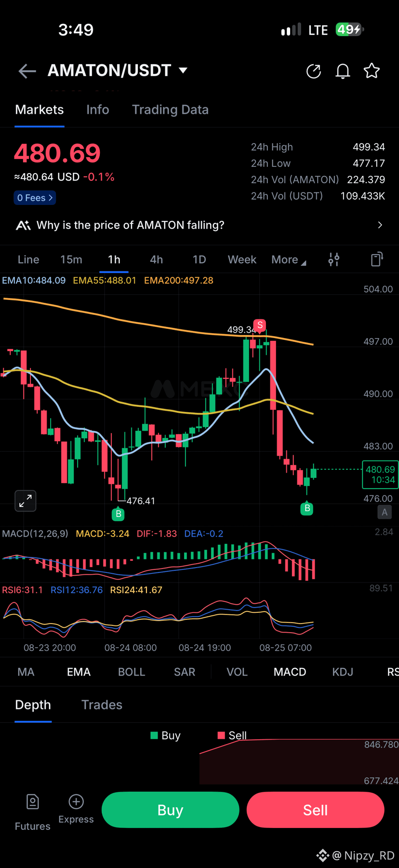Tap the depth chart sell area

pyautogui.click(x=299, y=762)
